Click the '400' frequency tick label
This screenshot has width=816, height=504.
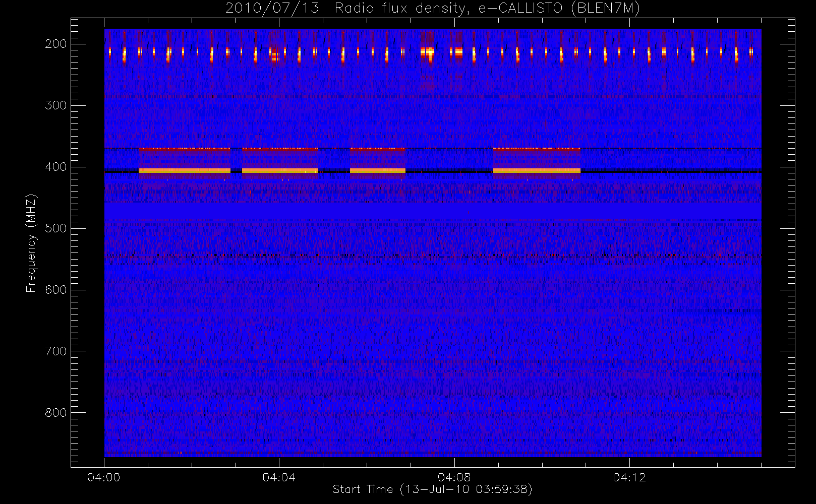(x=56, y=167)
